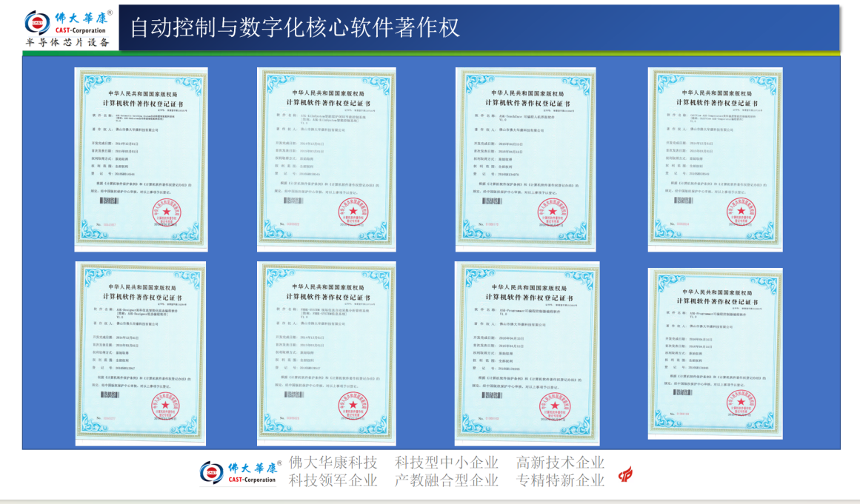Click footer text 佛大华康科技
This screenshot has height=504, width=860.
333,463
